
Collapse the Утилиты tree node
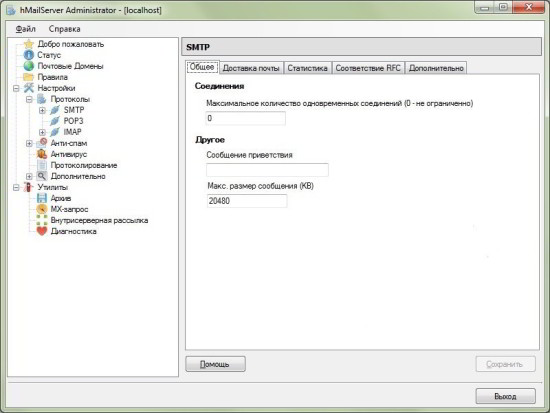point(16,187)
